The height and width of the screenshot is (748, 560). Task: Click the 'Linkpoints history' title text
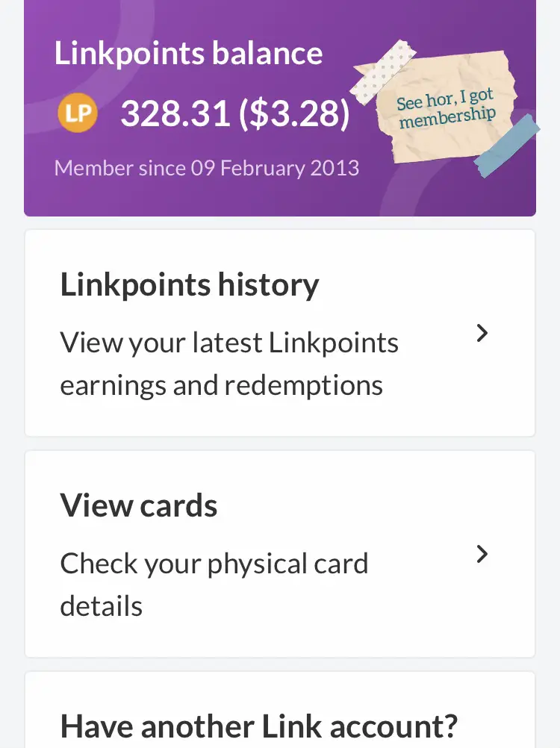[x=190, y=285]
